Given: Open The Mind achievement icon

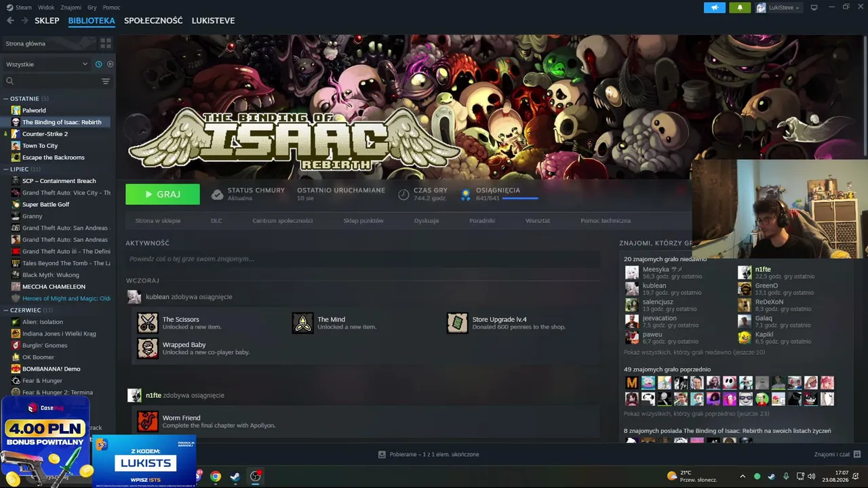Looking at the screenshot, I should [302, 323].
